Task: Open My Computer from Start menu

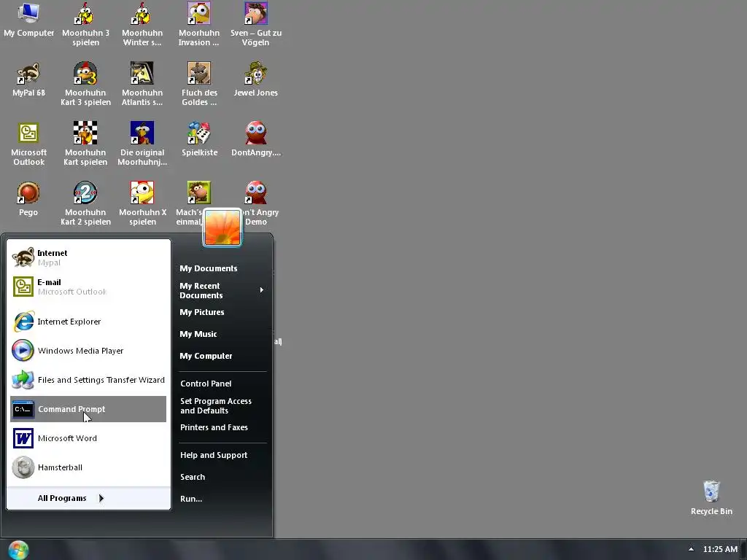Action: click(222, 356)
